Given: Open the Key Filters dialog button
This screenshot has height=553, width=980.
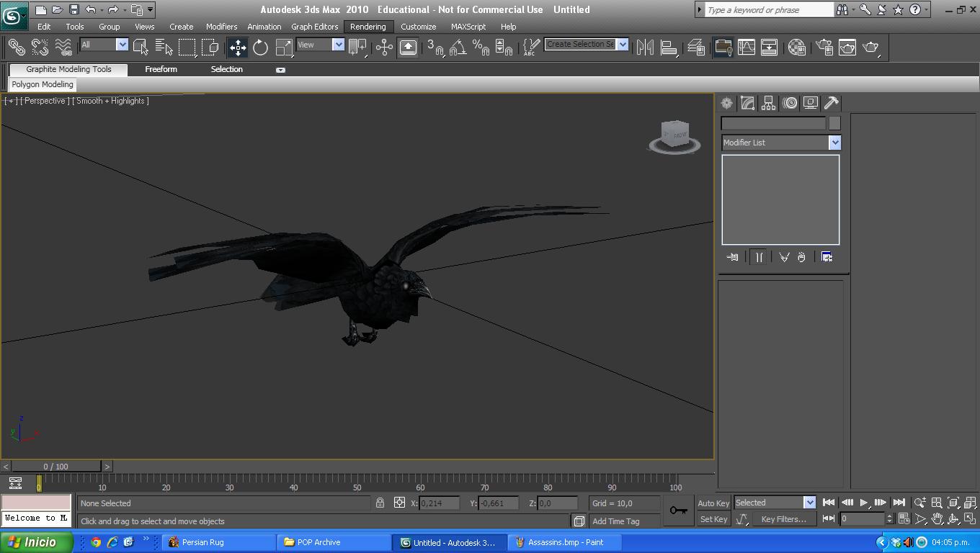Looking at the screenshot, I should click(x=783, y=519).
